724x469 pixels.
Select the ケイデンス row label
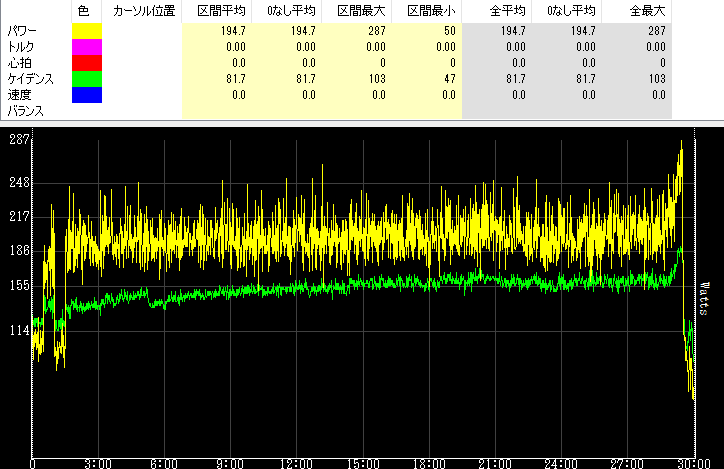[30, 79]
